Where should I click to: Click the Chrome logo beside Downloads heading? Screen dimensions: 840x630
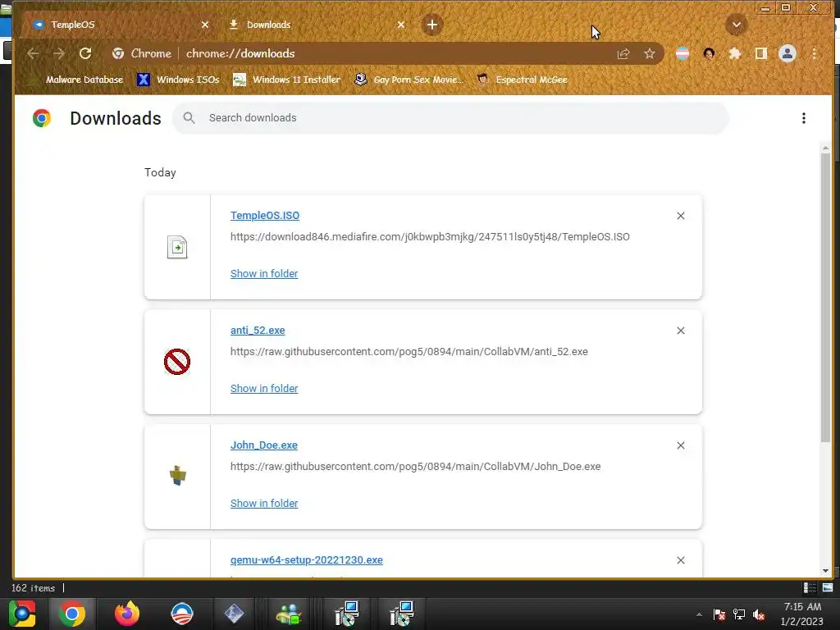click(42, 118)
